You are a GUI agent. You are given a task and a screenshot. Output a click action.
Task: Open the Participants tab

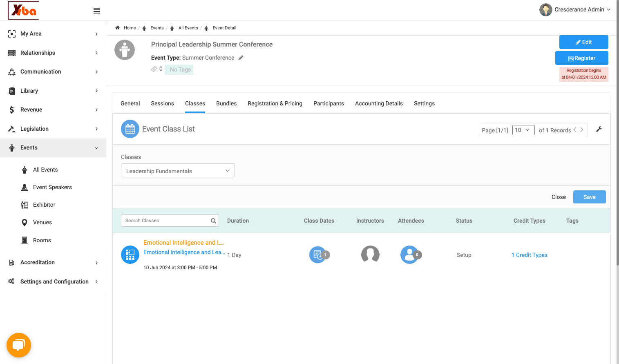329,103
